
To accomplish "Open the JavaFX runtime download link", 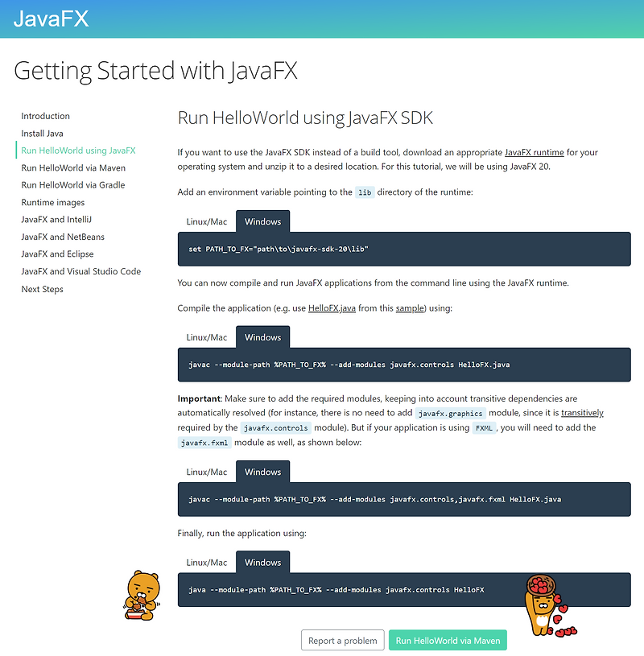I will 533,151.
